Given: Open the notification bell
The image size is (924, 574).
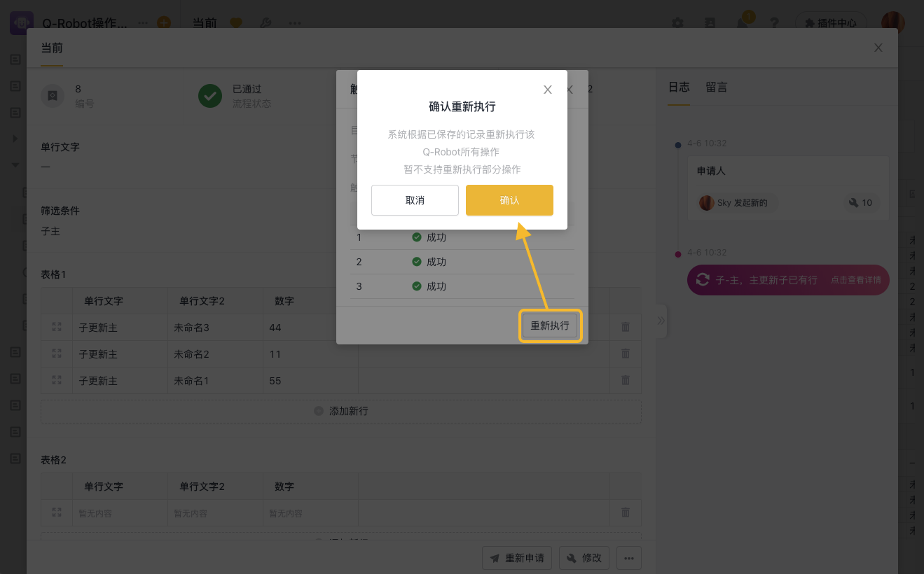Looking at the screenshot, I should point(742,22).
